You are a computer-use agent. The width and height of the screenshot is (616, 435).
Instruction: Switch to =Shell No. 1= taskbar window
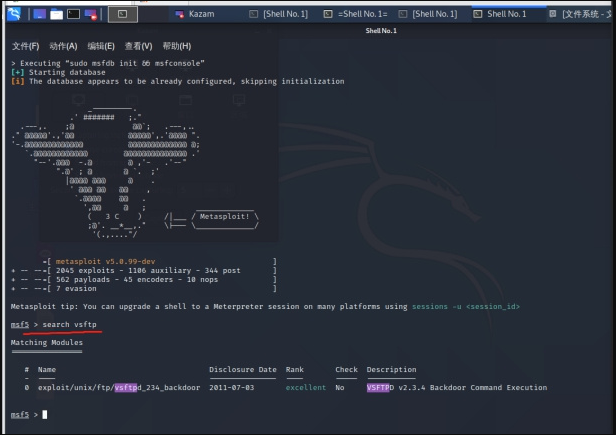(x=356, y=14)
